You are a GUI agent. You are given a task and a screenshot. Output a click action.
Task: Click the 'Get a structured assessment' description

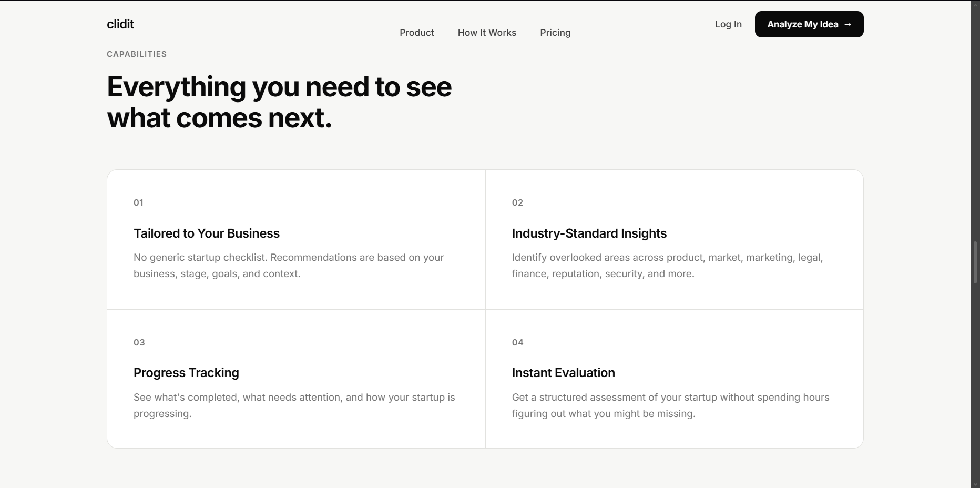[671, 405]
